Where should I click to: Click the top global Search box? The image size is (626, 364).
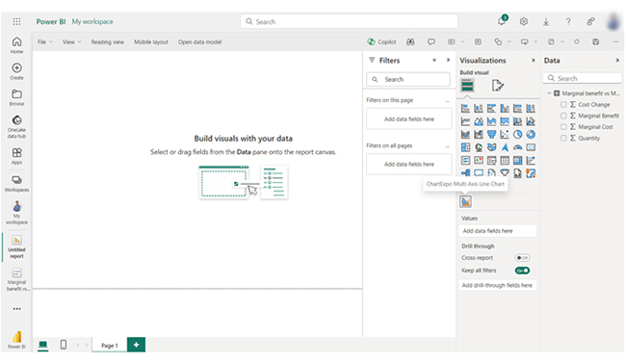tap(350, 21)
